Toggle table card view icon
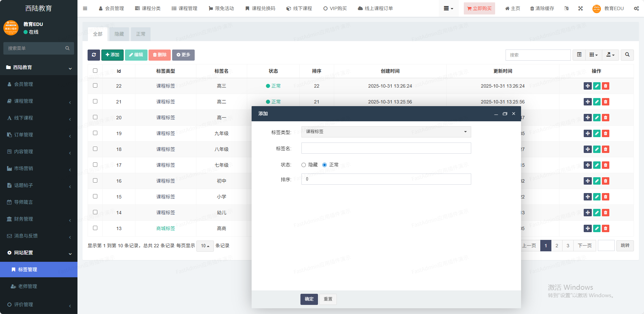644x314 pixels. click(579, 55)
